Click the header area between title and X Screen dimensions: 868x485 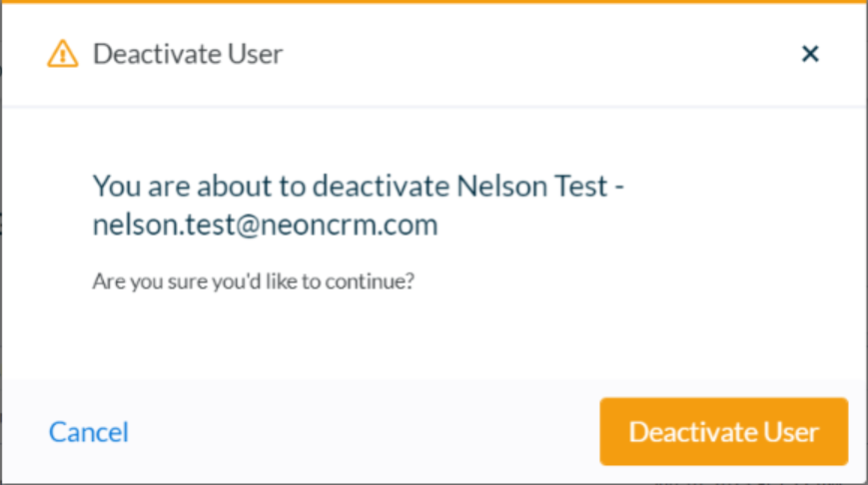(x=539, y=54)
